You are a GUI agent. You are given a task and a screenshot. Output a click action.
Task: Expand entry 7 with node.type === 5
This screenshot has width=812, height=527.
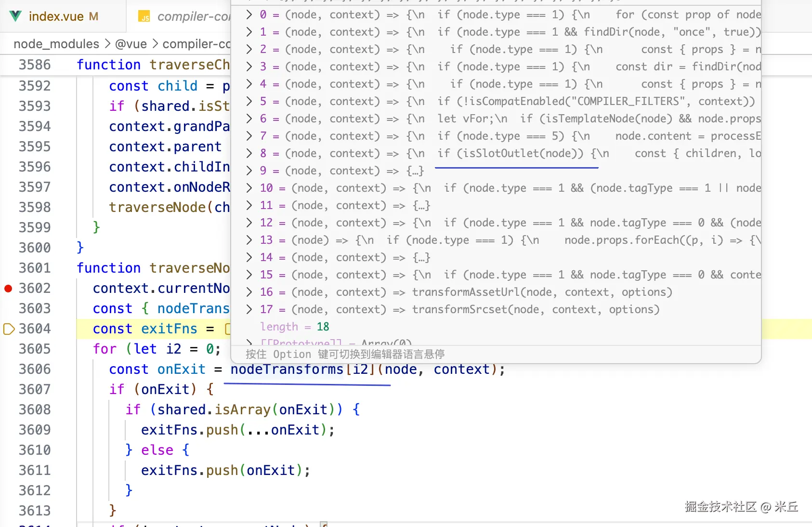(x=249, y=136)
